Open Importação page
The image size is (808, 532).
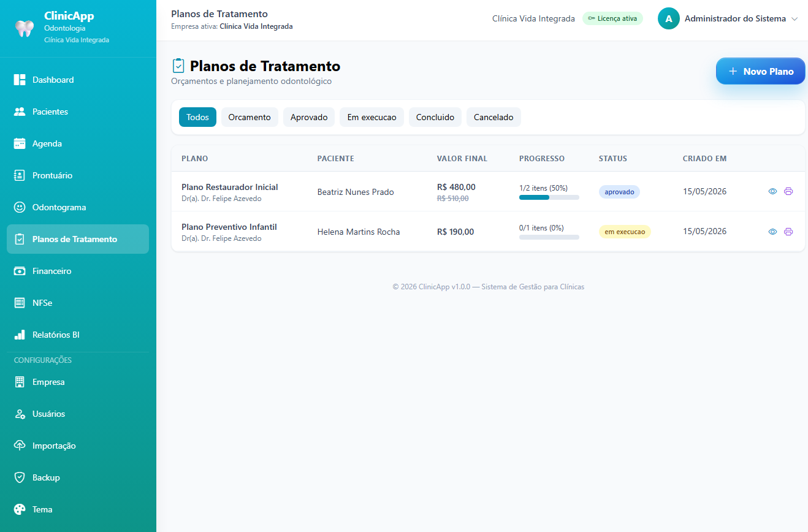click(x=78, y=446)
